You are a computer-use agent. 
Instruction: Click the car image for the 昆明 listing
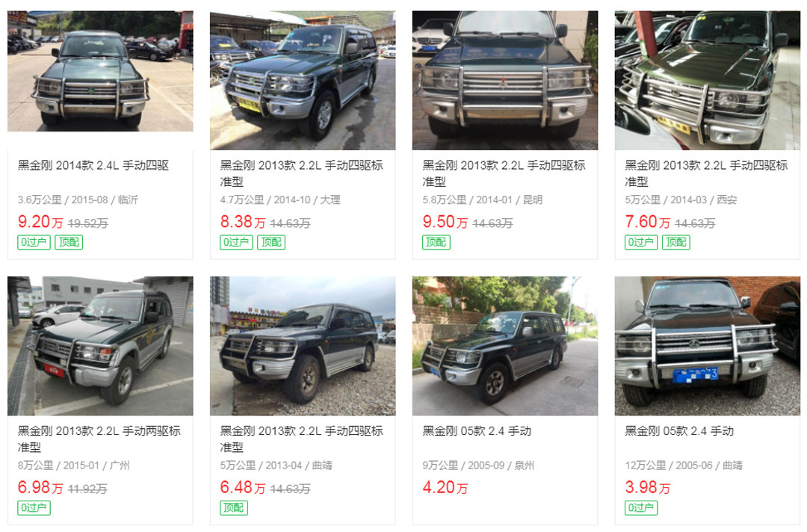[x=505, y=80]
